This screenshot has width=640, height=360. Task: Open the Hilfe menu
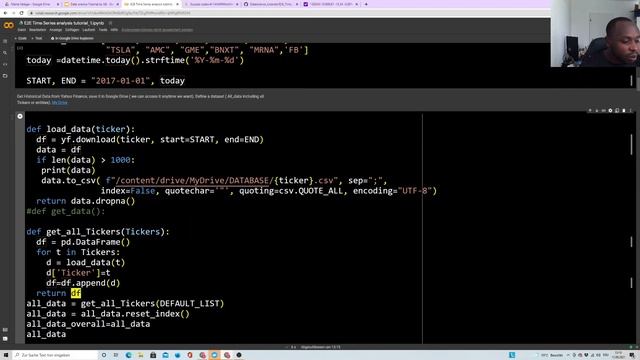point(114,30)
